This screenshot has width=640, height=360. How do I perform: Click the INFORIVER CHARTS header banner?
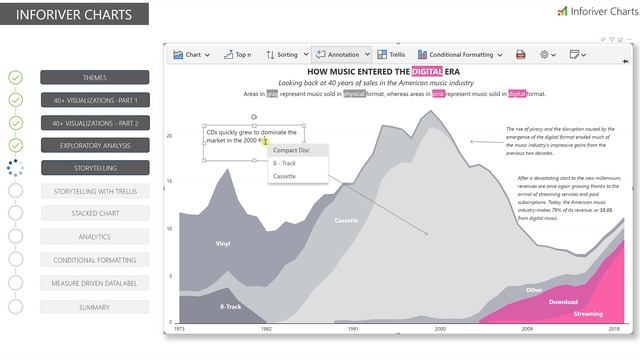tap(74, 14)
